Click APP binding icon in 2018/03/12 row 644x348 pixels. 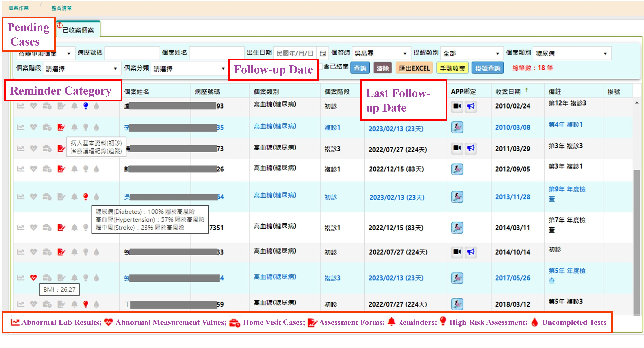457,304
